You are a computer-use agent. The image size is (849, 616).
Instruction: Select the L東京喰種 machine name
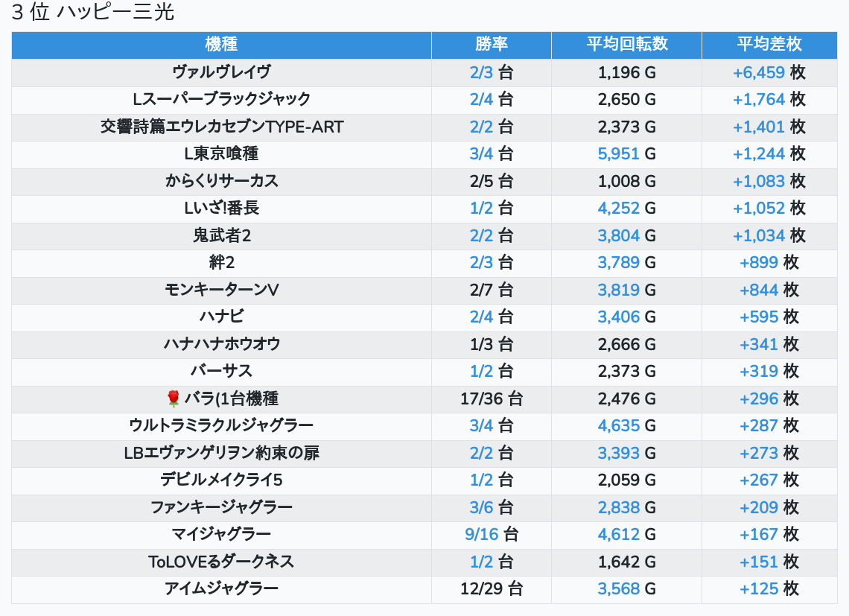point(221,154)
